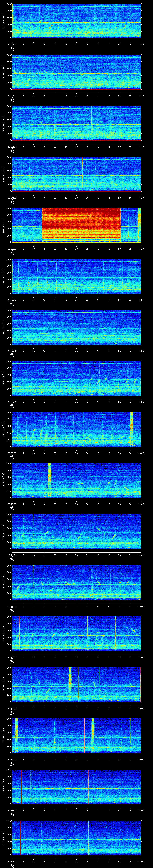Screen dimensions: 153x868
Task: Click the 10:00 end label of the 20:09:00 panel
Action: click(141, 453)
